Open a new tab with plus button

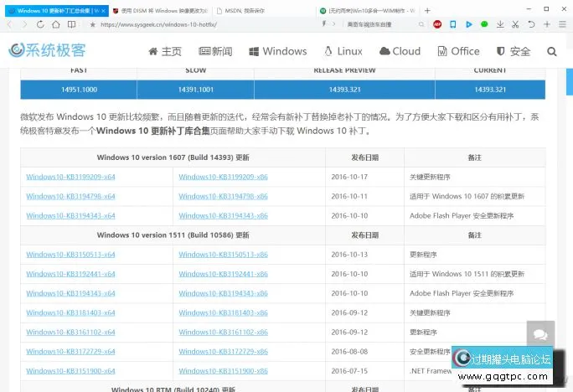tap(427, 11)
